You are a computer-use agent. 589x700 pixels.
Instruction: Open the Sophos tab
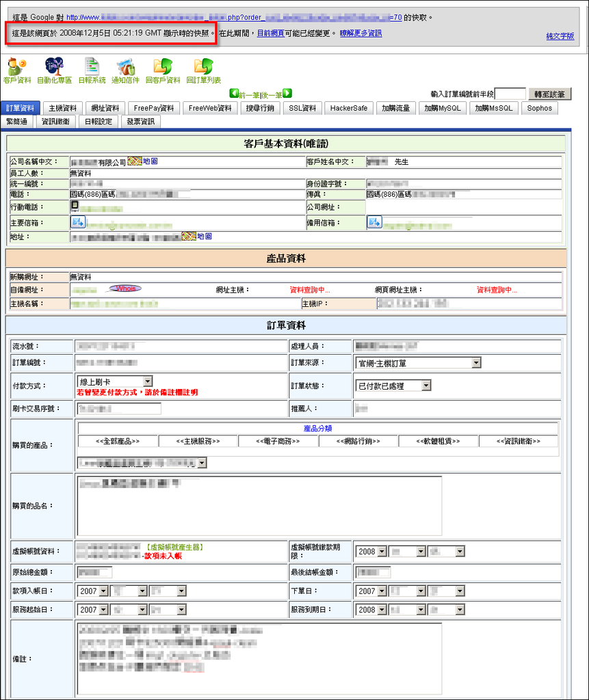point(539,108)
